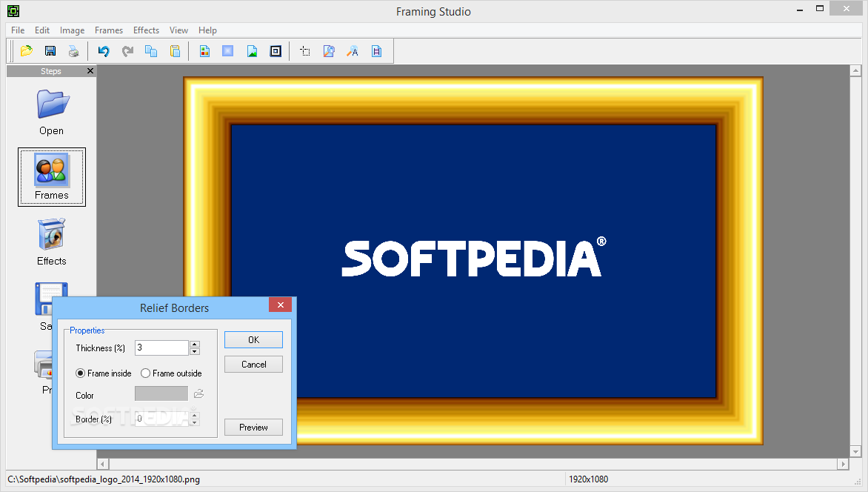Close the Steps panel
The width and height of the screenshot is (868, 492).
(90, 71)
